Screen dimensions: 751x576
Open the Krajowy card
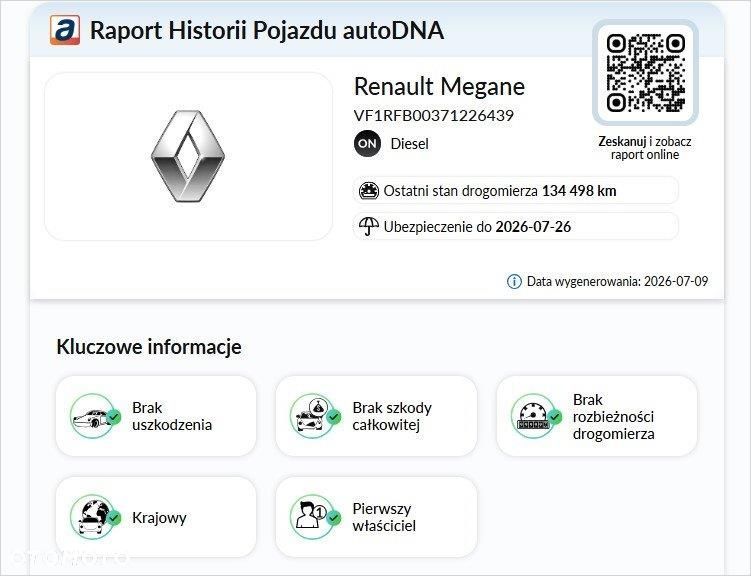[156, 517]
